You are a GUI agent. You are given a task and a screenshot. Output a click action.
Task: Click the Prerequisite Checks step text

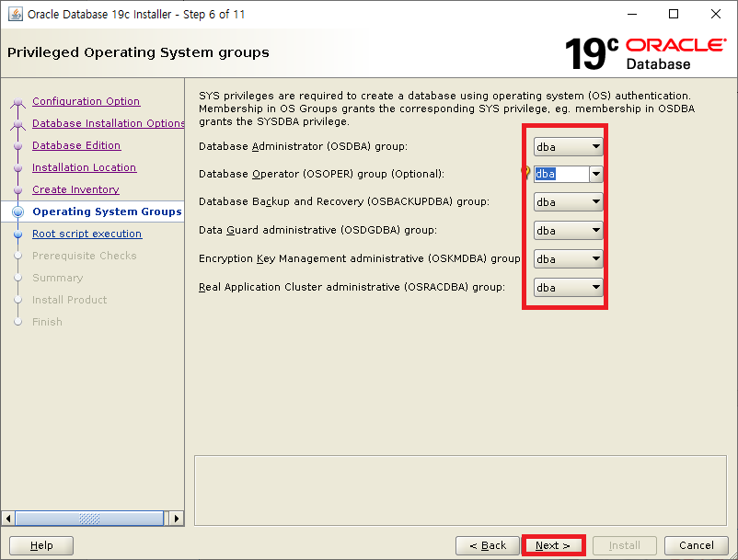click(85, 256)
